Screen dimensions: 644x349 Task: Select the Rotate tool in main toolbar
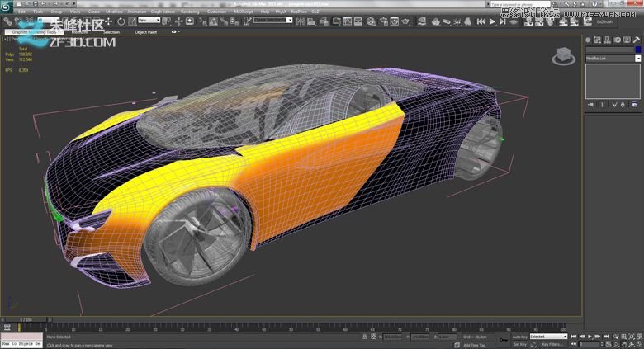tap(121, 21)
